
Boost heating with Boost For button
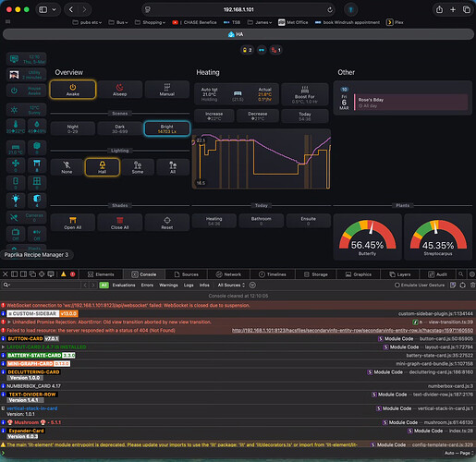pyautogui.click(x=305, y=94)
